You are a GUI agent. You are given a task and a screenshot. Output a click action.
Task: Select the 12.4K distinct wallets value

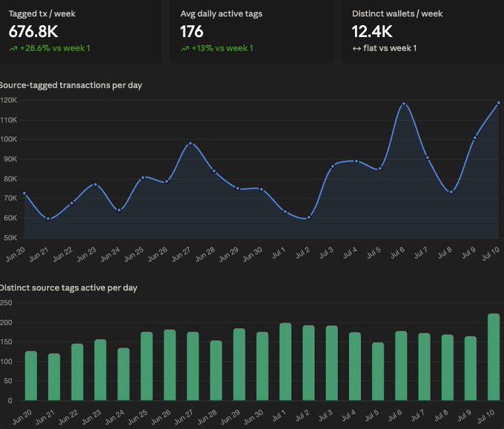372,32
